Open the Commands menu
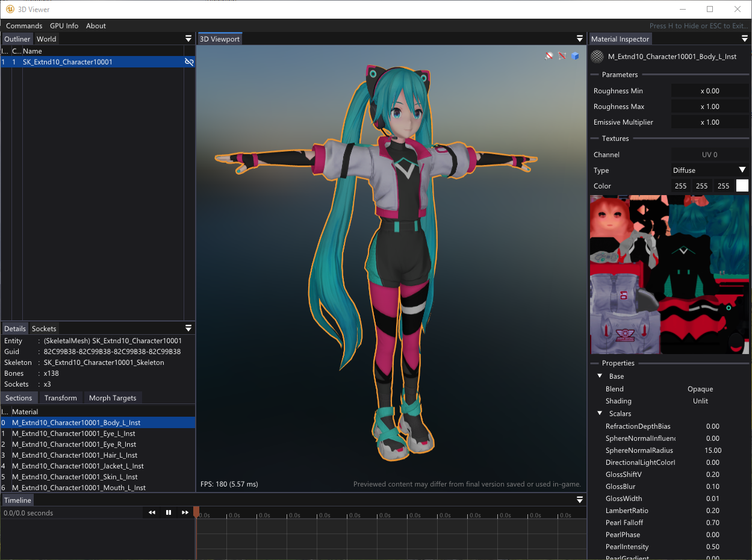The height and width of the screenshot is (560, 752). (x=24, y=26)
